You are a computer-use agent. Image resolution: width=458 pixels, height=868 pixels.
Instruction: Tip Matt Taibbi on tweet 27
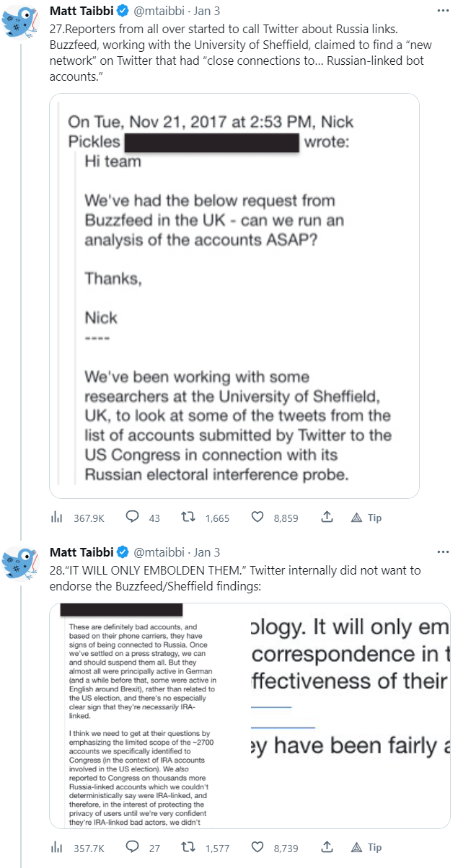(x=366, y=518)
